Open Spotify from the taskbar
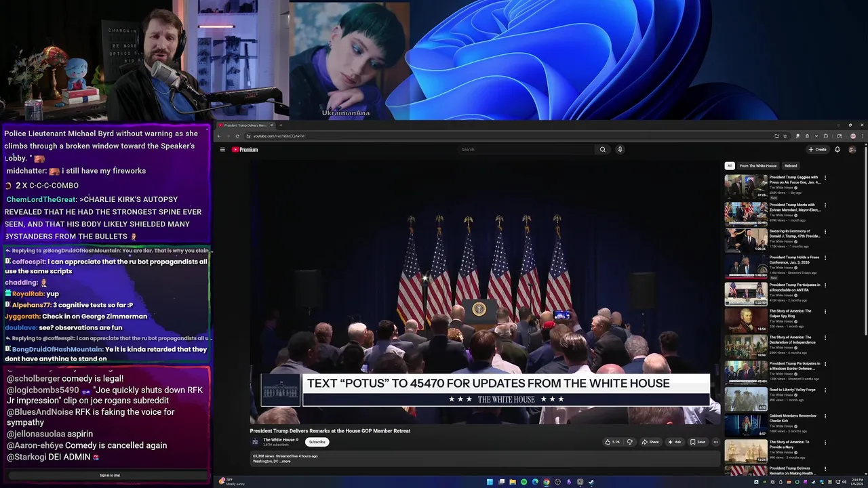 pyautogui.click(x=524, y=482)
